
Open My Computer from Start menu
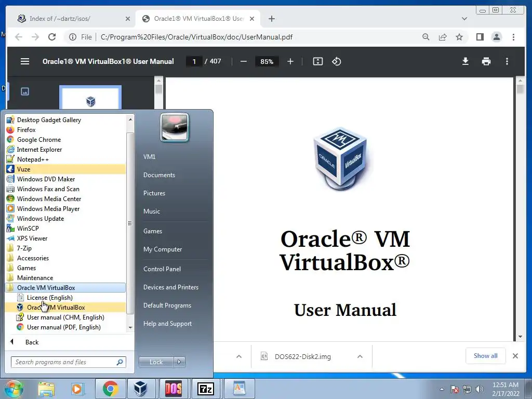[163, 249]
